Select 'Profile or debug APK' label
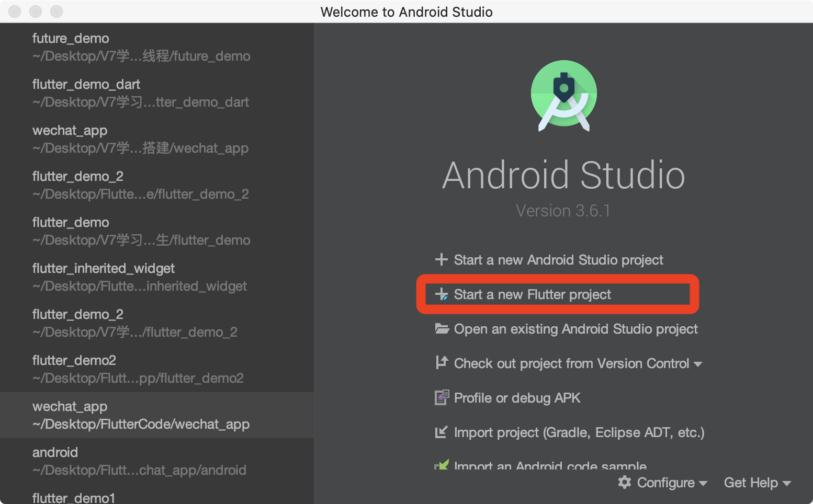 point(517,398)
